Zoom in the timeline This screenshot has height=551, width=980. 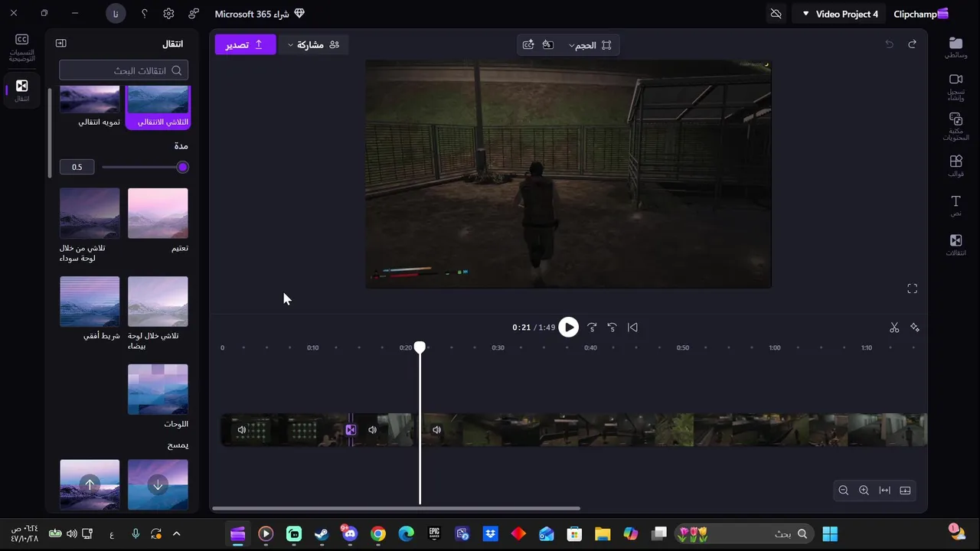point(864,491)
